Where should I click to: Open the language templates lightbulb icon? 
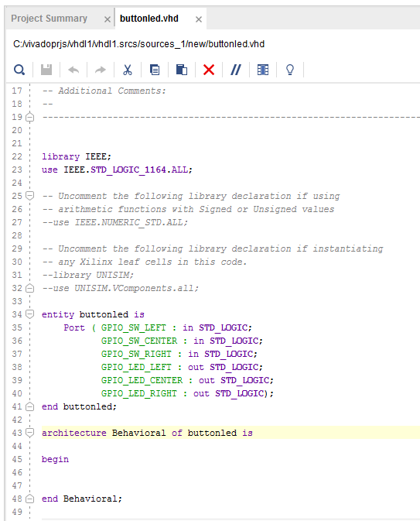coord(290,70)
